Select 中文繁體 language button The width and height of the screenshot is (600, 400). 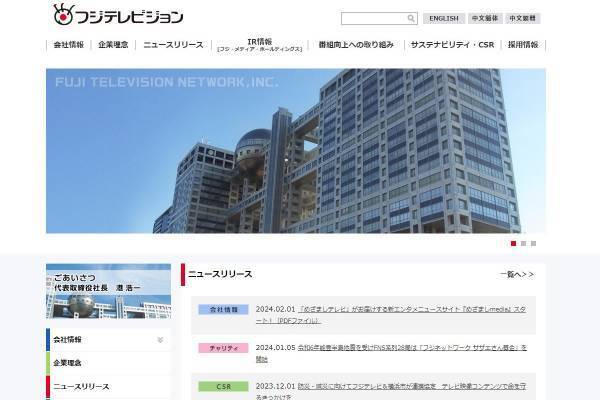point(522,18)
